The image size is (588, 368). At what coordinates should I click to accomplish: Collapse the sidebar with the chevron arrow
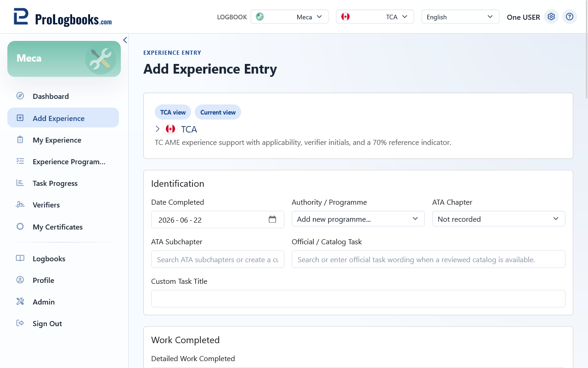point(125,40)
